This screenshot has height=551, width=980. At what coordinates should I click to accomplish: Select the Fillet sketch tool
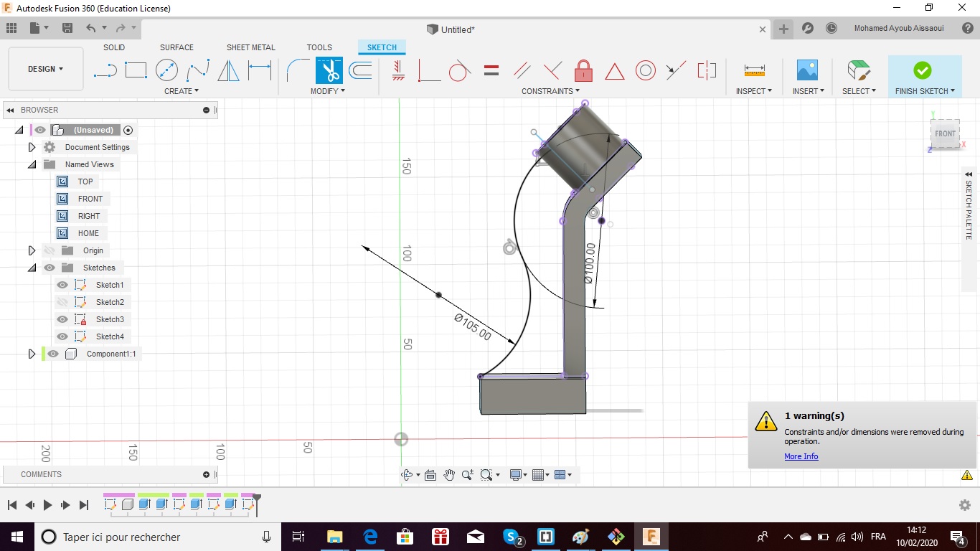298,70
